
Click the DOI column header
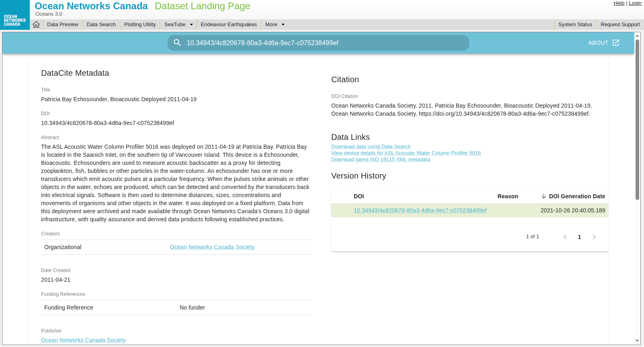tap(359, 196)
